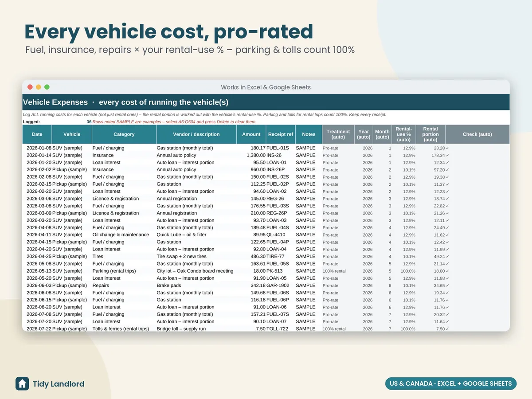532x399 pixels.
Task: Click date cell 2026-07-22
Action: [39, 329]
